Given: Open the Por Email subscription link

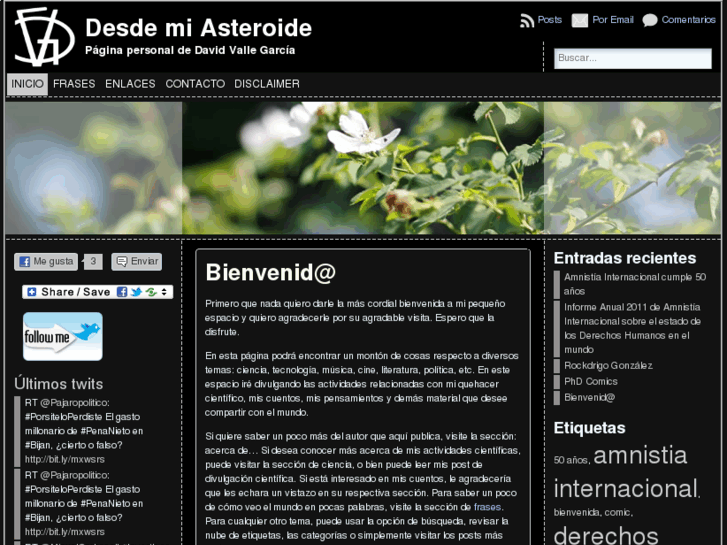Looking at the screenshot, I should 612,20.
